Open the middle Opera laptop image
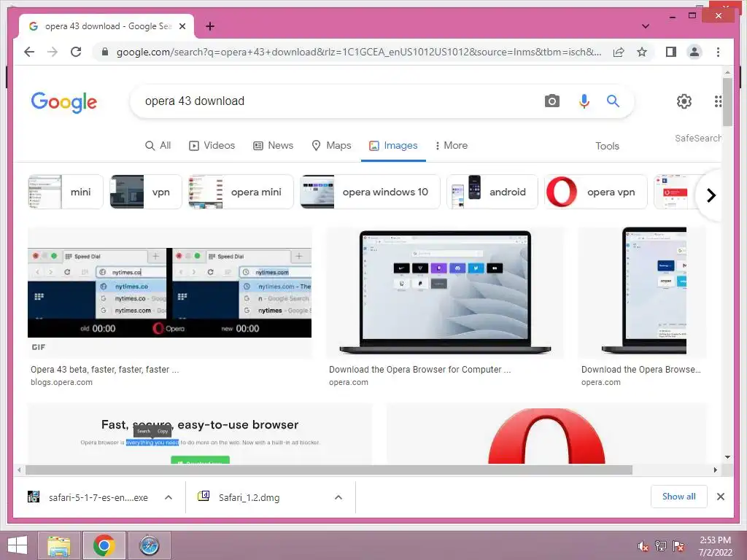This screenshot has height=560, width=747. 445,292
